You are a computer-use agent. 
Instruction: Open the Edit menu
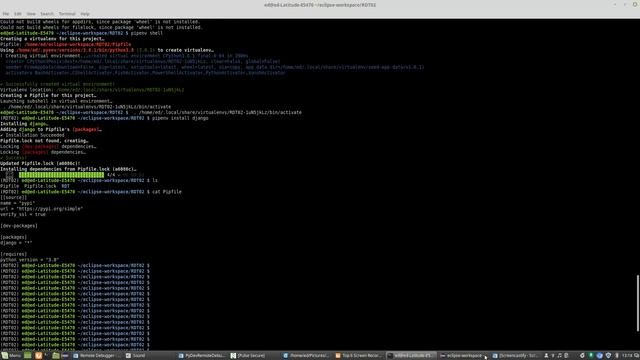[18, 14]
